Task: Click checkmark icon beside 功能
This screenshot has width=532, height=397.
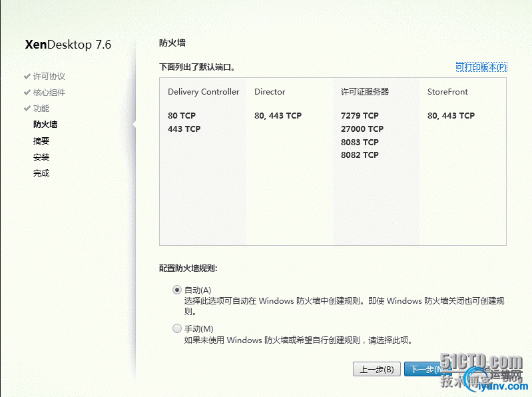Action: pyautogui.click(x=27, y=108)
